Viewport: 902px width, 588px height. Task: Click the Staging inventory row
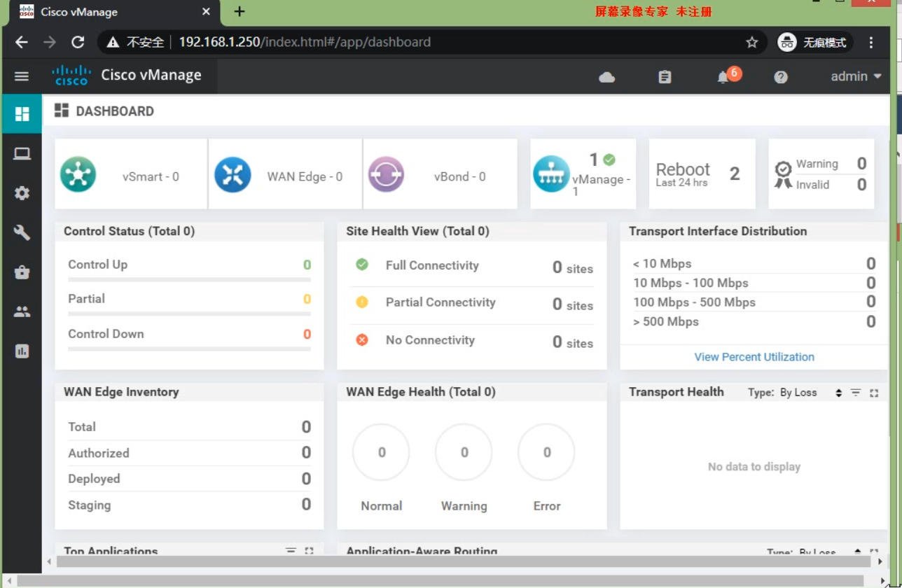(x=189, y=505)
